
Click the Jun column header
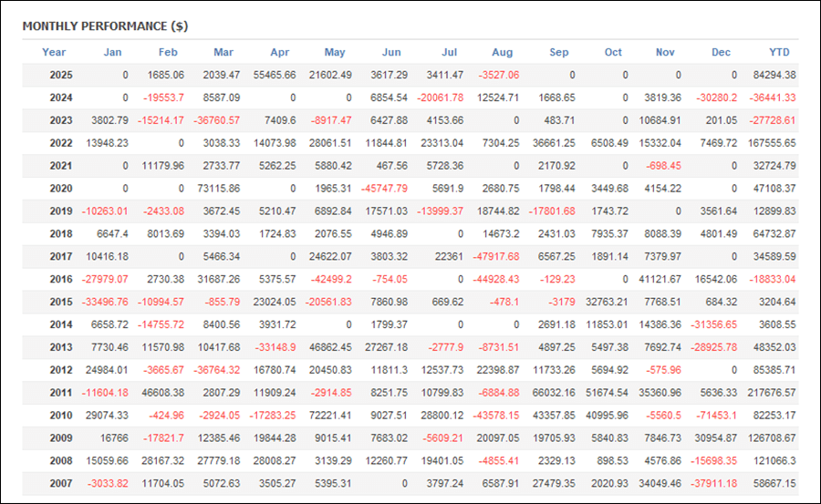click(390, 52)
